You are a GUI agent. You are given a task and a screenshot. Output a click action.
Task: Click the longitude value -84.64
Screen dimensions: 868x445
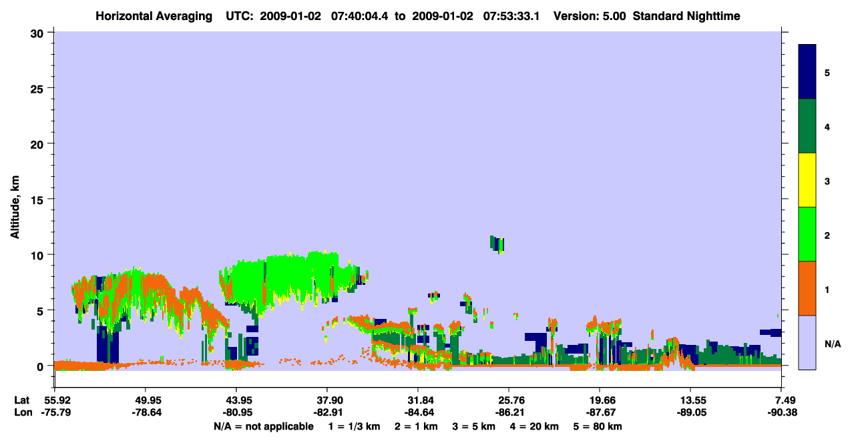click(x=418, y=413)
